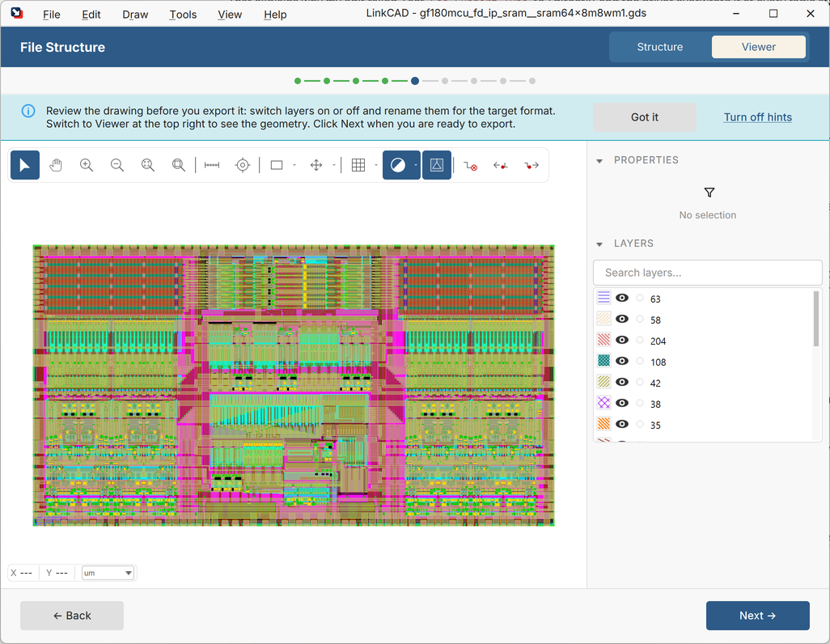Switch to the Structure tab
830x644 pixels.
tap(659, 47)
